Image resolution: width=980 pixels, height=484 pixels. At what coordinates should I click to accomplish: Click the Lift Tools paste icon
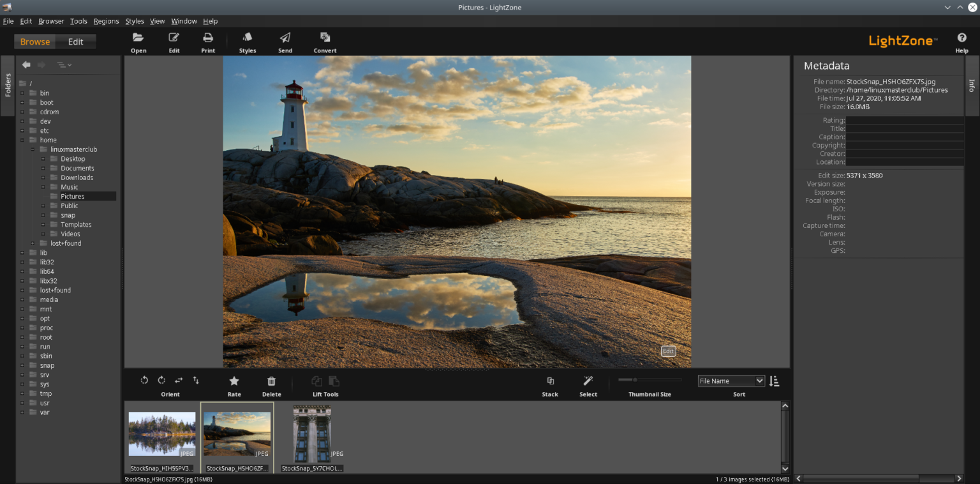pyautogui.click(x=334, y=381)
